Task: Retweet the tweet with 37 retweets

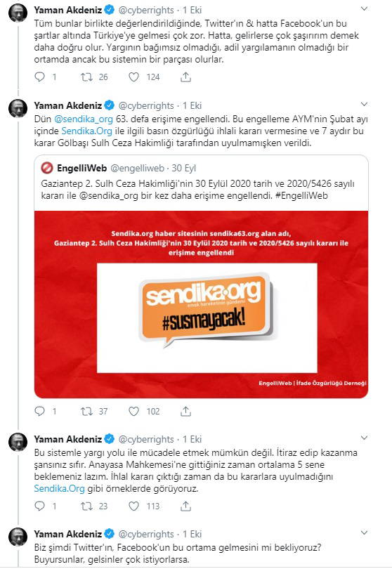Action: coord(86,411)
